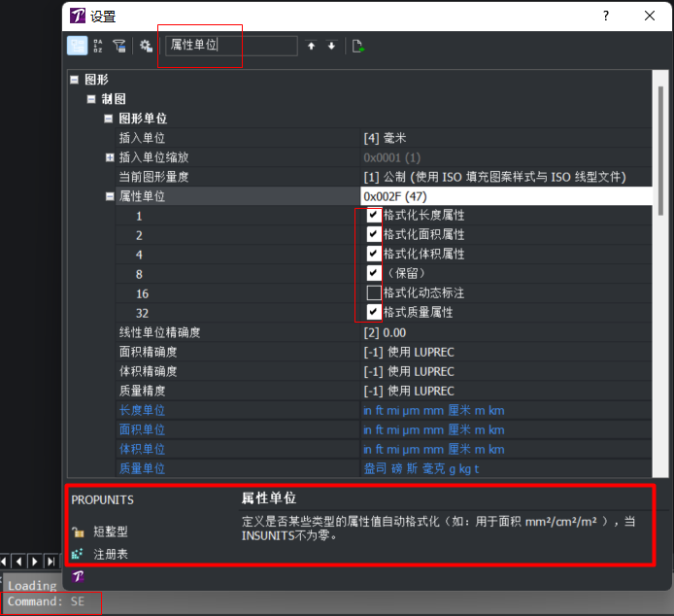Disable the 格式质量属性 checkbox
The image size is (674, 616).
click(374, 313)
